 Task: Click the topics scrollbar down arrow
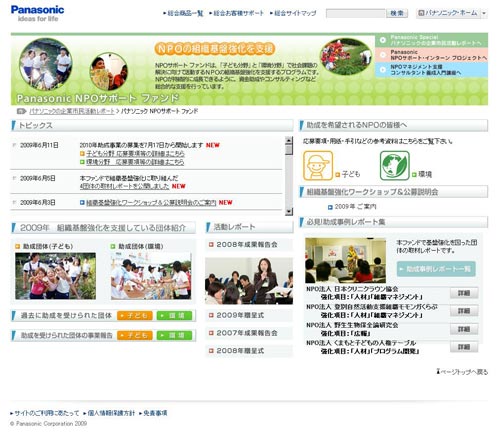pyautogui.click(x=289, y=212)
